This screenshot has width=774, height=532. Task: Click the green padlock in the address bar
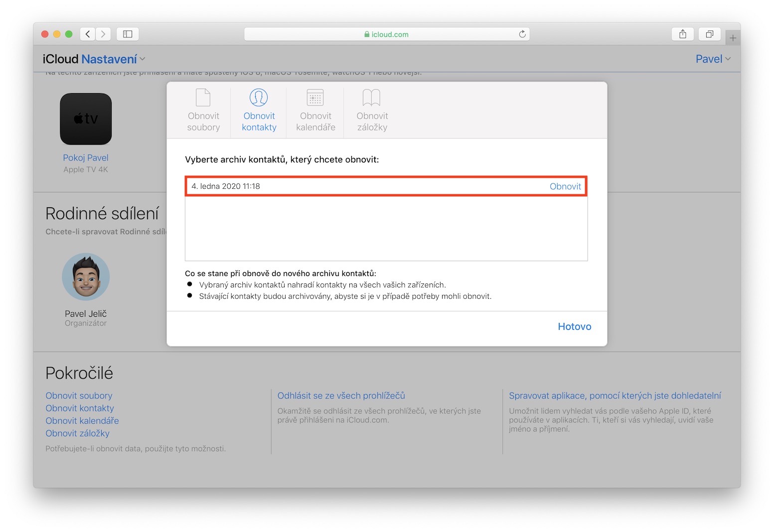click(367, 34)
